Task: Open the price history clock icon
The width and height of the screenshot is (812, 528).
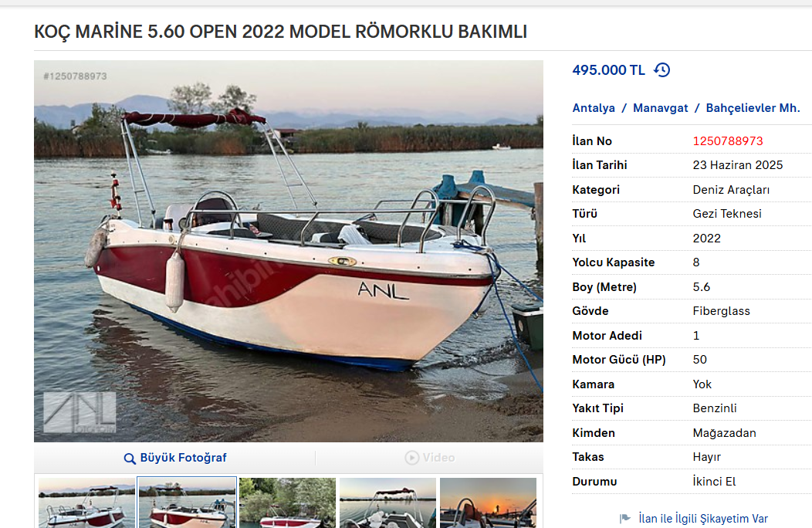Action: tap(661, 70)
